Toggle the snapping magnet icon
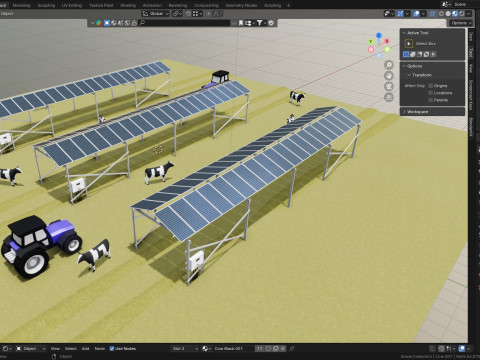Image resolution: width=480 pixels, height=360 pixels. tap(188, 14)
